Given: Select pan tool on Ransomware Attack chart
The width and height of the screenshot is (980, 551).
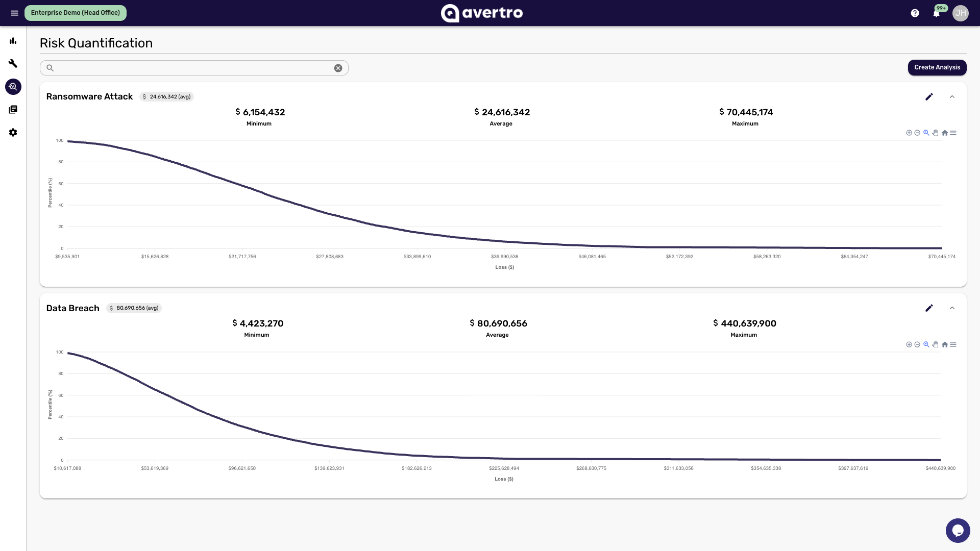Looking at the screenshot, I should (935, 133).
